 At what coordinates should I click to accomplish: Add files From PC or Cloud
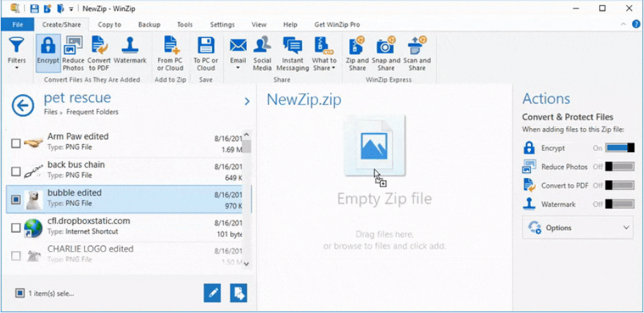tap(170, 53)
